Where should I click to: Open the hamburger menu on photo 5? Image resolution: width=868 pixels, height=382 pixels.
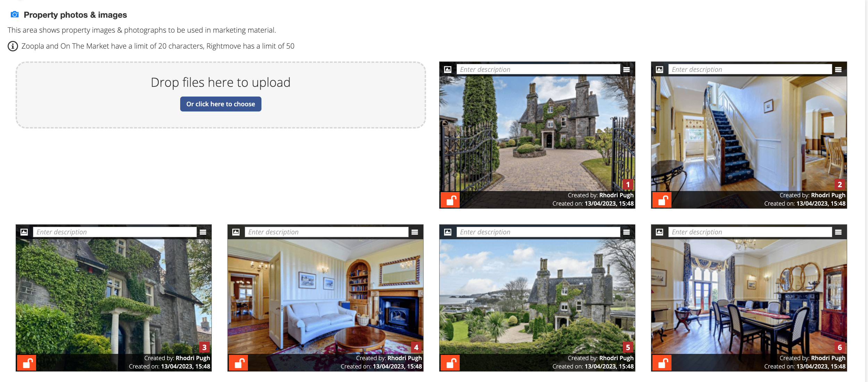(627, 232)
